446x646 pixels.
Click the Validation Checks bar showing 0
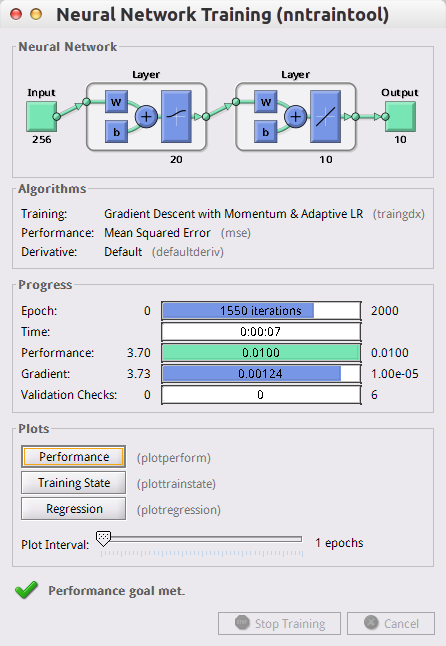(261, 395)
